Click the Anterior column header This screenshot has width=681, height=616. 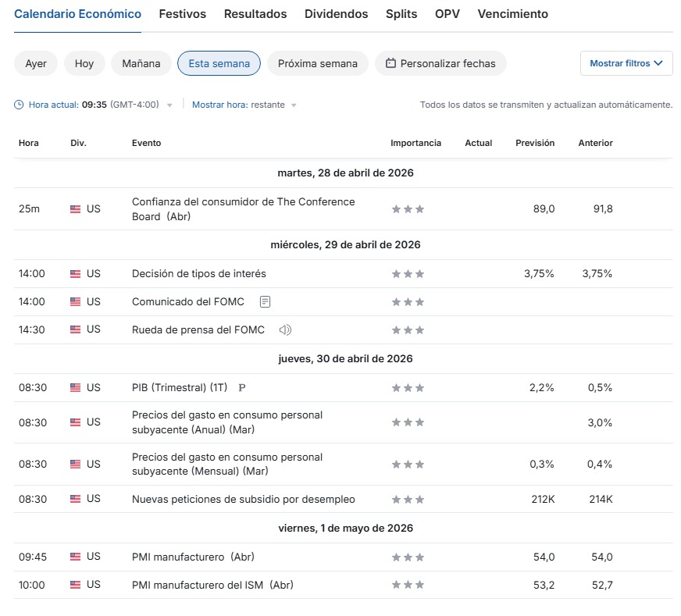(595, 143)
